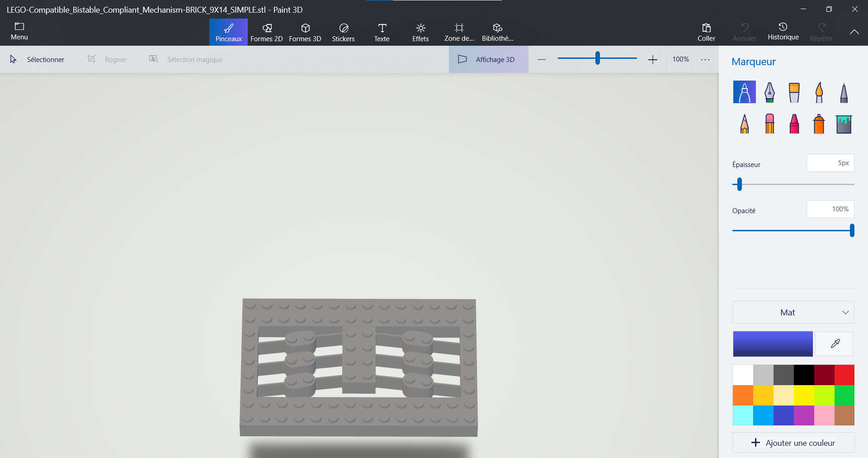Toggle Affichage 3D view

pyautogui.click(x=488, y=59)
